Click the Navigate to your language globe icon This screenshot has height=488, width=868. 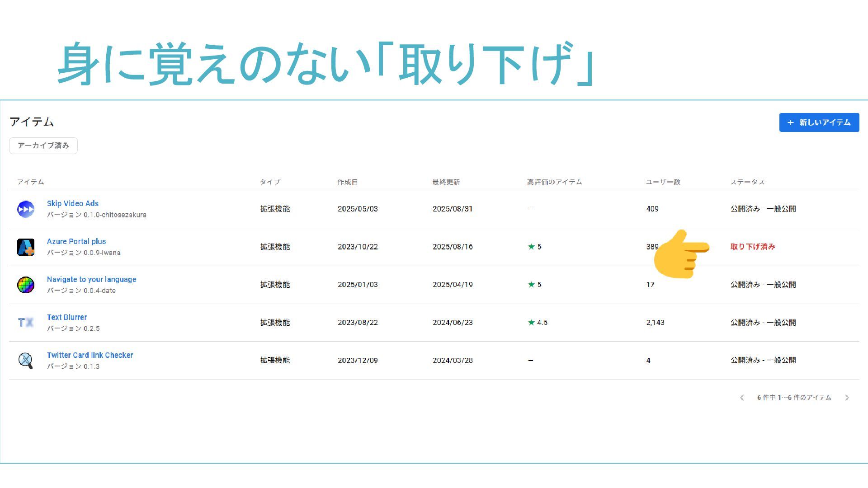click(x=26, y=285)
